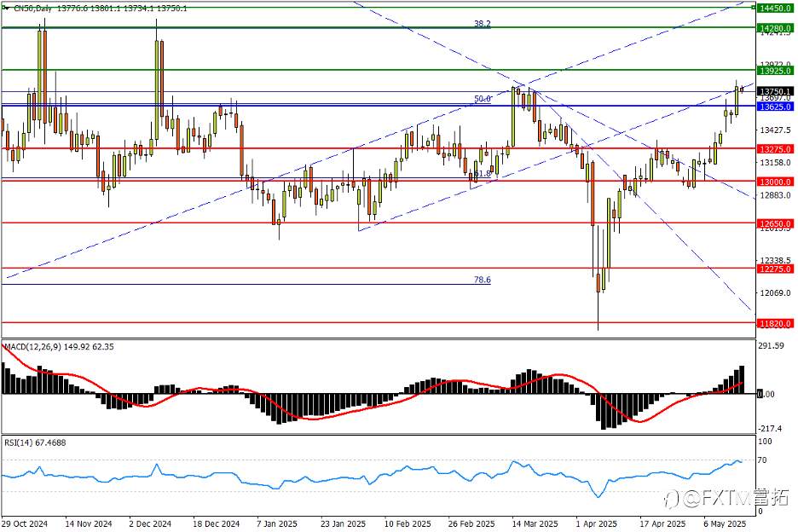Click the 14280.0 green price label

coord(775,28)
